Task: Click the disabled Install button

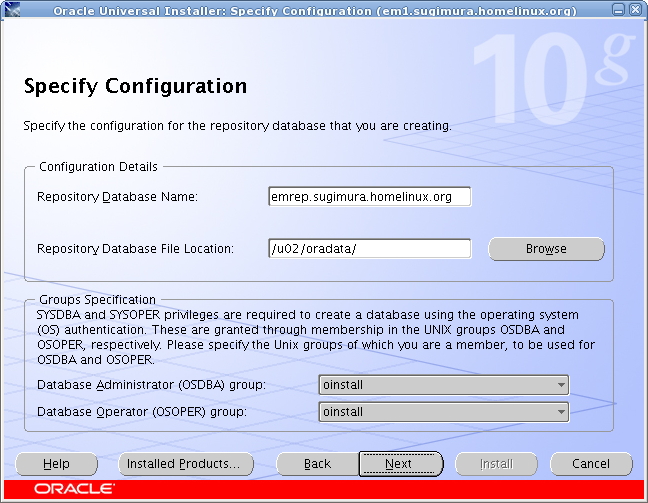Action: 496,464
